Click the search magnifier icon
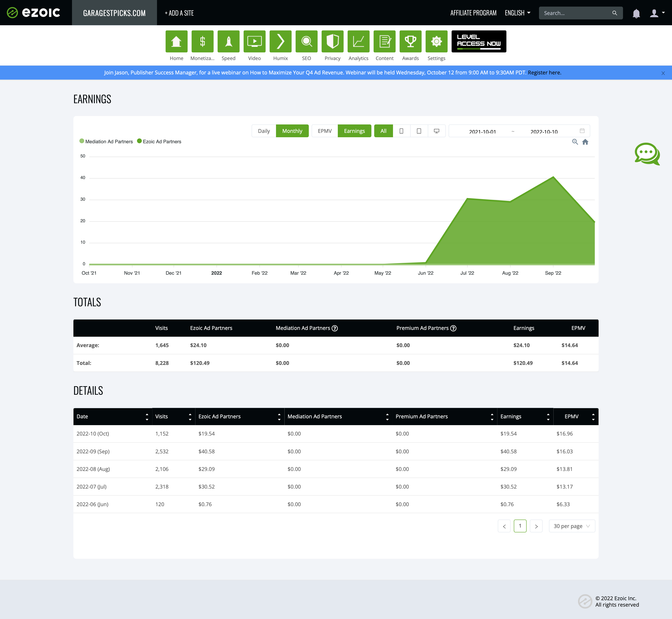This screenshot has width=672, height=619. click(x=614, y=13)
